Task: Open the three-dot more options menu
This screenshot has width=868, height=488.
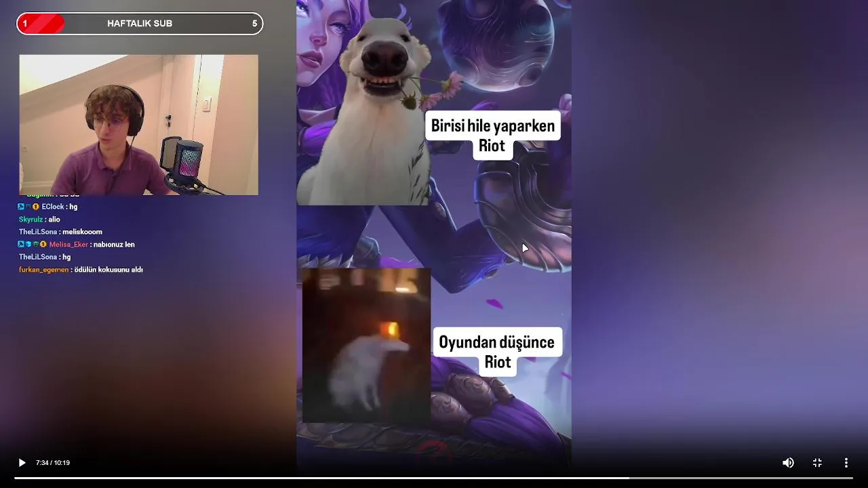Action: (x=846, y=463)
